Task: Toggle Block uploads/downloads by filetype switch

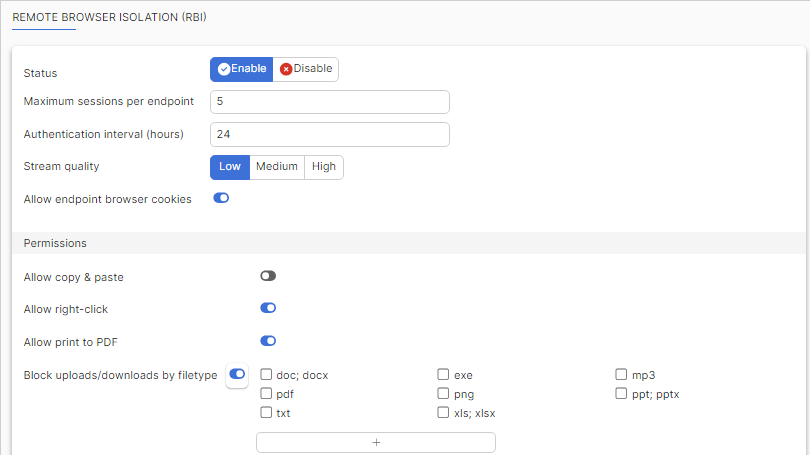Action: 237,374
